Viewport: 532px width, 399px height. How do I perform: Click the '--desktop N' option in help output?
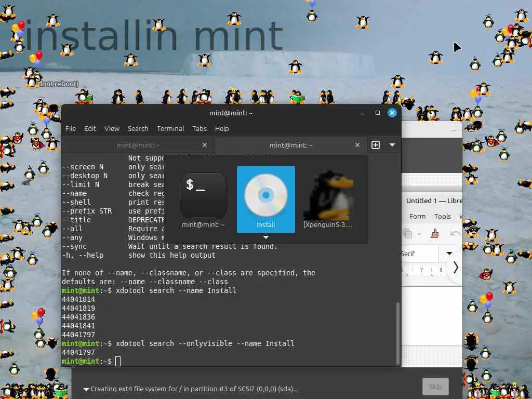click(x=85, y=176)
